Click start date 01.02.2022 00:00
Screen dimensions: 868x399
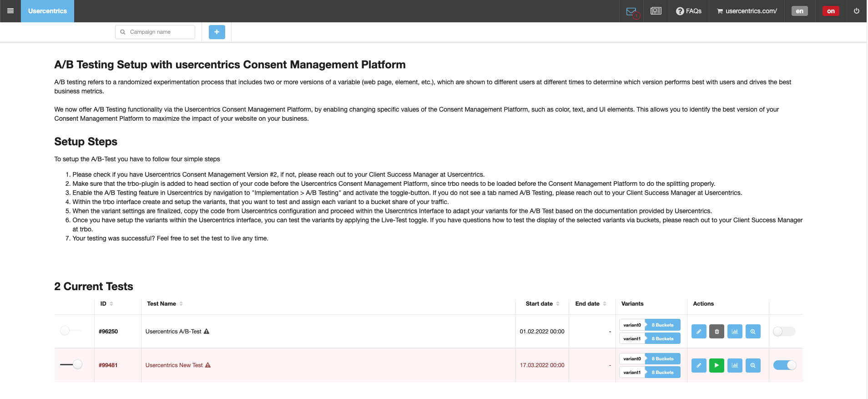pos(542,331)
